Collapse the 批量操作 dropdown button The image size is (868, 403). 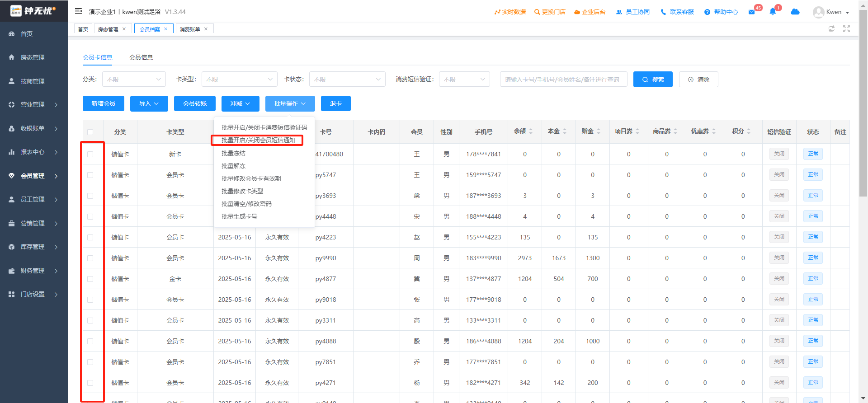point(290,103)
